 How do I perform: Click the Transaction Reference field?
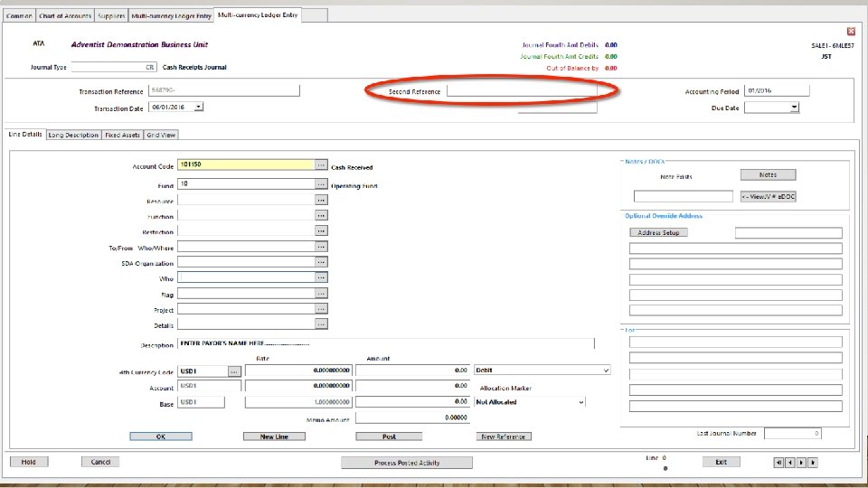coord(224,90)
